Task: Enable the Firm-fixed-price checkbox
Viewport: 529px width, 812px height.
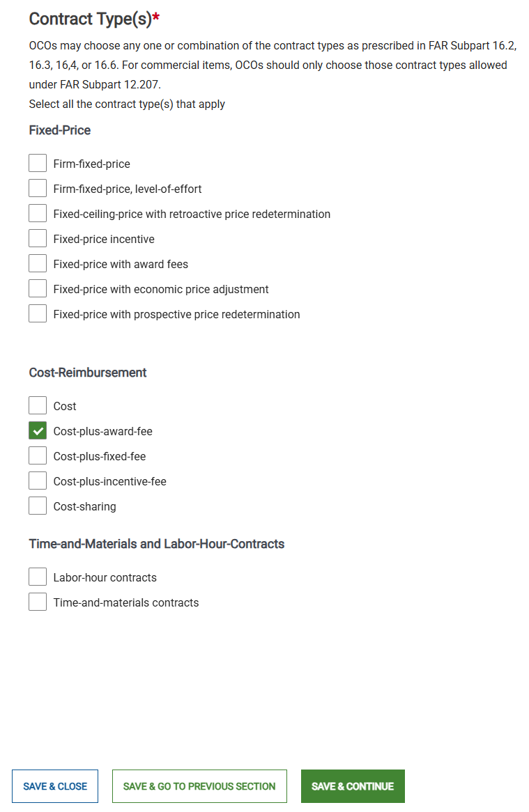Action: pos(38,162)
